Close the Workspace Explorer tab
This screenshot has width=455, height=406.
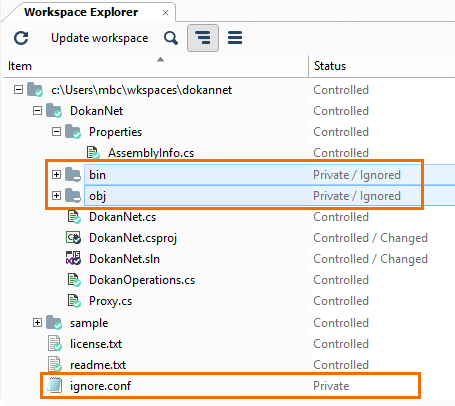[165, 13]
